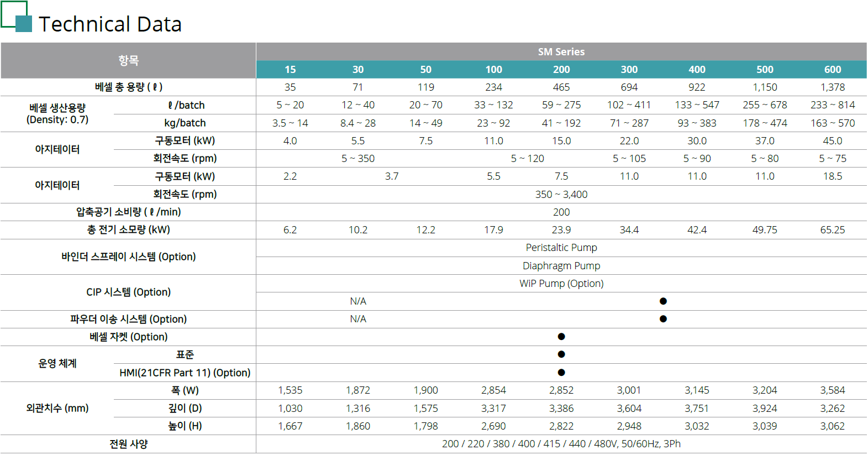Click the black dot in 파우더 이송 시스템 row
The height and width of the screenshot is (455, 868).
click(663, 319)
